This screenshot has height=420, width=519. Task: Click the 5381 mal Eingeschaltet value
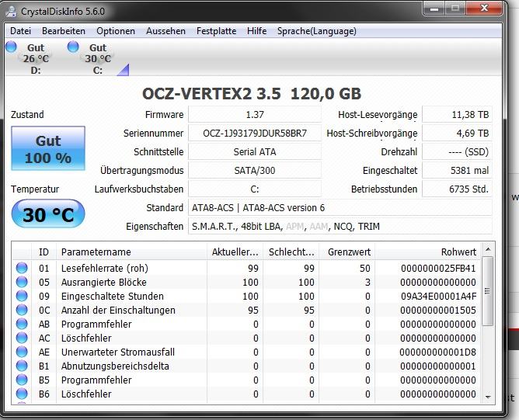tap(457, 170)
